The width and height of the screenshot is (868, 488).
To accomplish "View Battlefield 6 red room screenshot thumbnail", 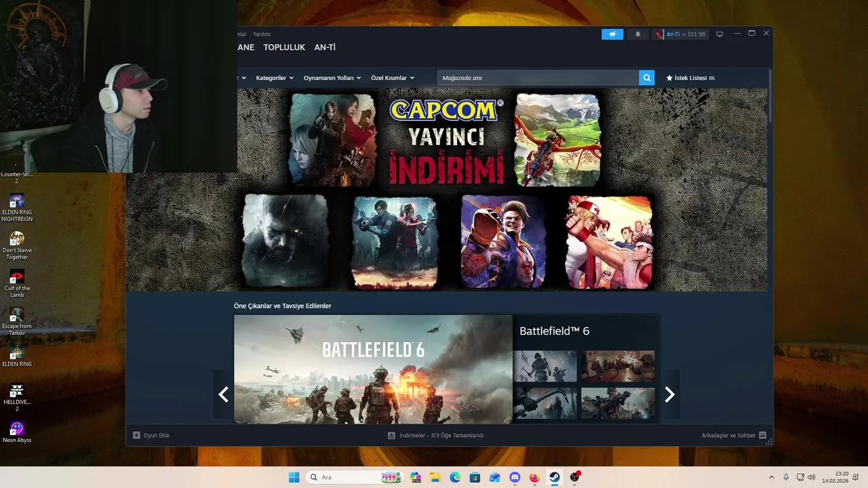I will click(x=618, y=366).
